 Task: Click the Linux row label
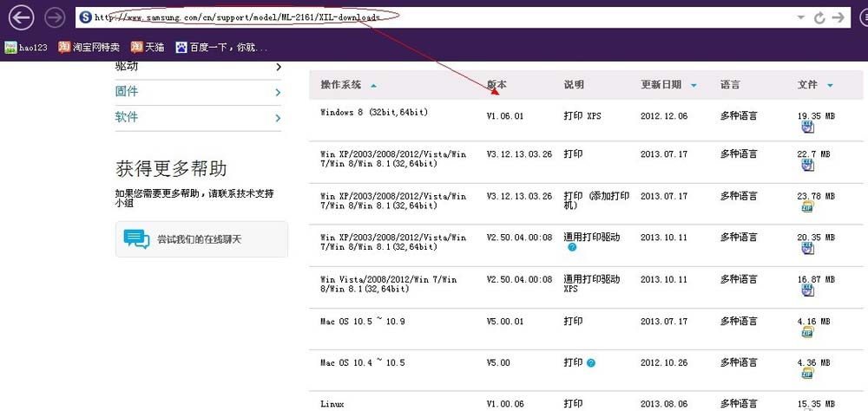[x=332, y=404]
